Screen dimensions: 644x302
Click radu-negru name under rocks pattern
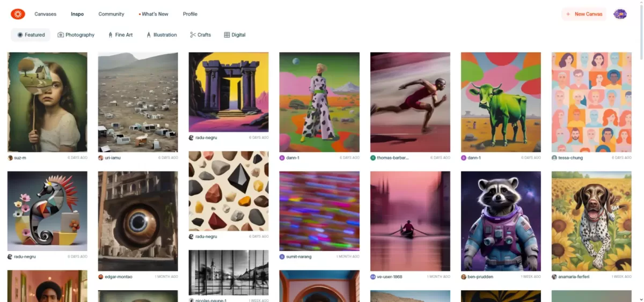click(206, 237)
